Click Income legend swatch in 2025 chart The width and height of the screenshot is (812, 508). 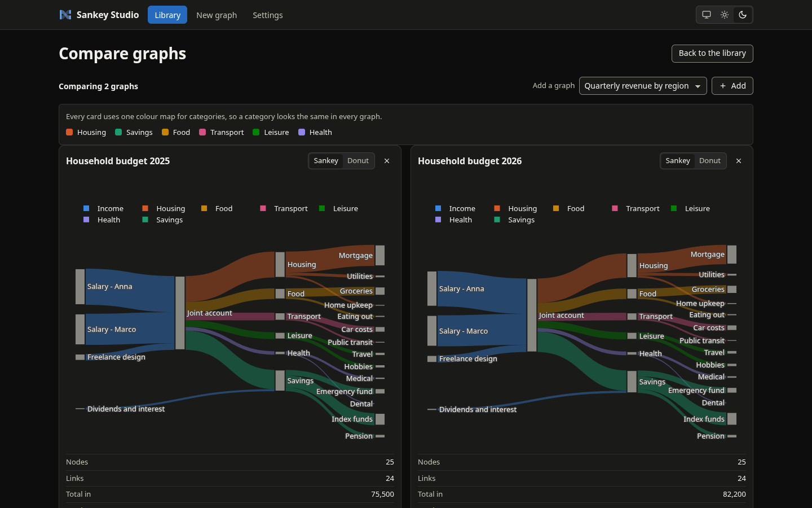(86, 208)
